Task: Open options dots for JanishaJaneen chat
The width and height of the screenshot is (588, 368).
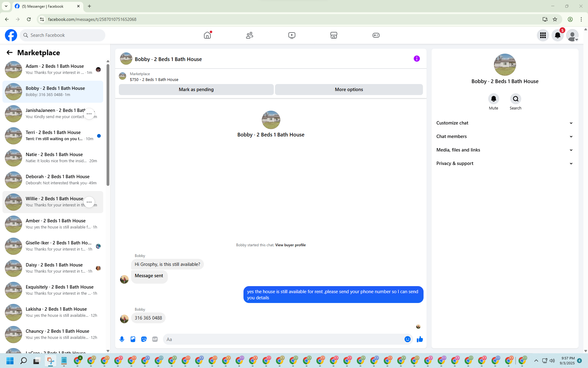Action: (89, 114)
